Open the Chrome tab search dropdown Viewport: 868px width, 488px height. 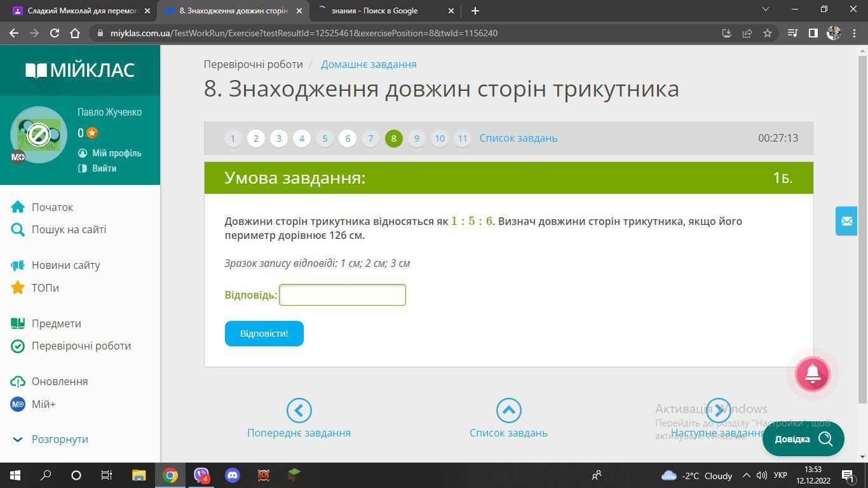765,10
